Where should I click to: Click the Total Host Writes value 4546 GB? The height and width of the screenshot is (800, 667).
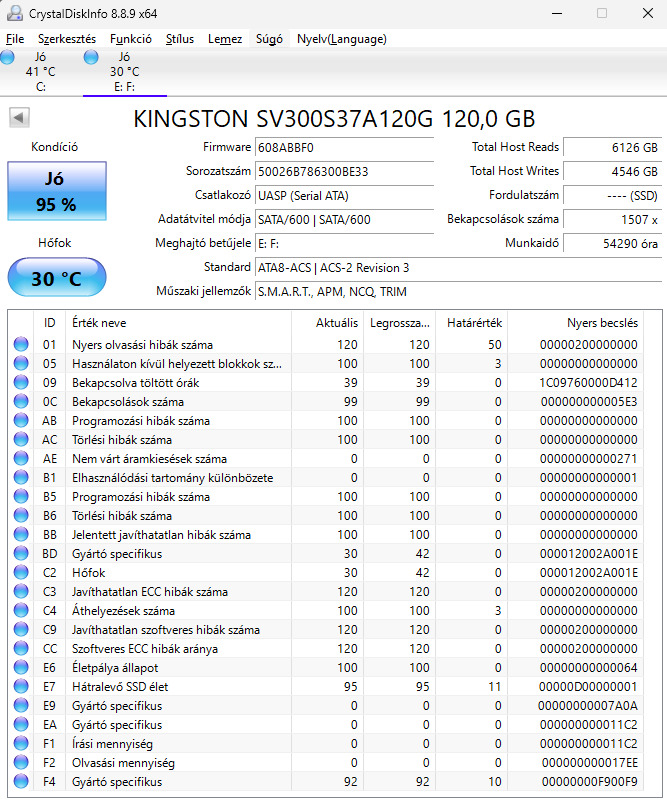[x=612, y=171]
